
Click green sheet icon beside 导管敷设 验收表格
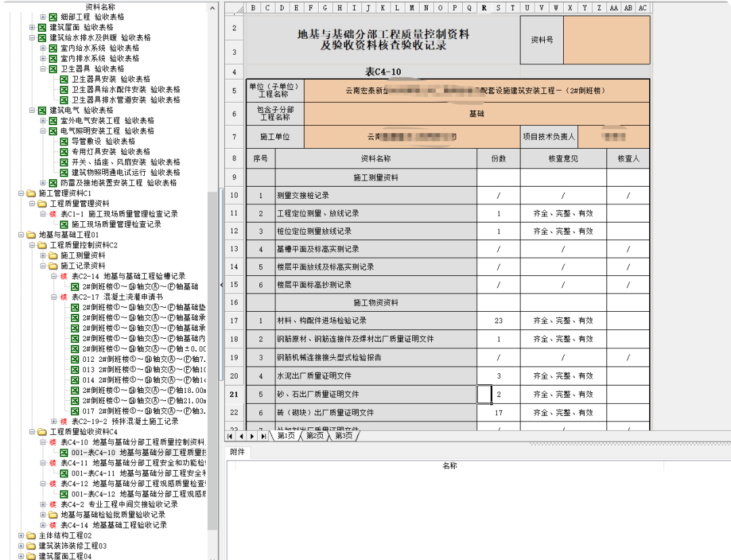[x=64, y=141]
